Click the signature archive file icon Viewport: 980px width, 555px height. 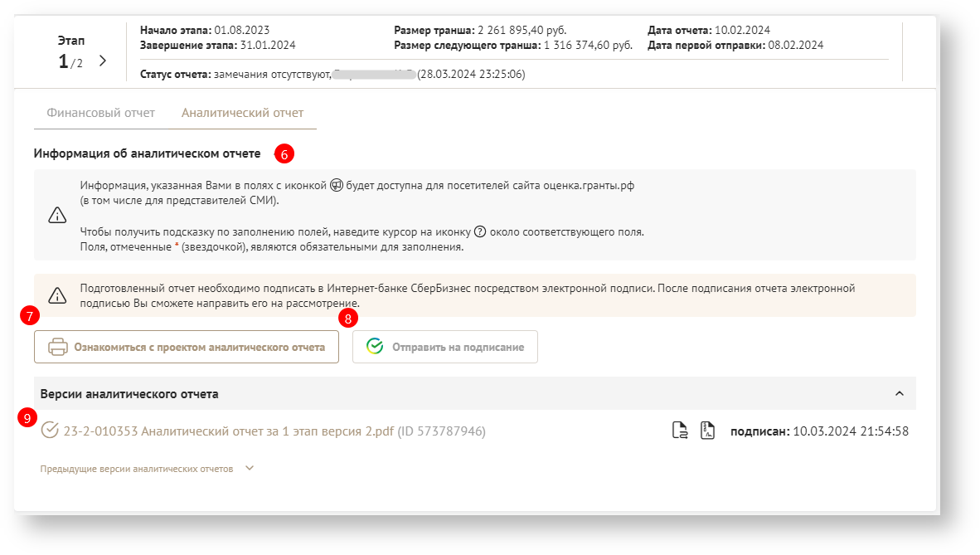point(707,431)
